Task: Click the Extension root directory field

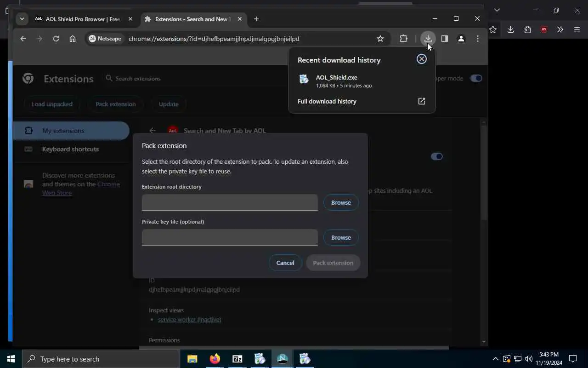Action: coord(230,202)
